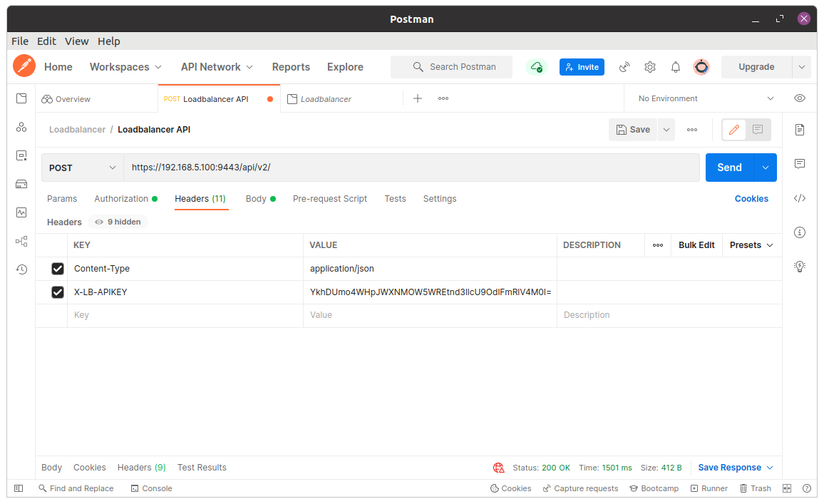The image size is (824, 504).
Task: Toggle the sidebar icon in status bar
Action: click(x=19, y=488)
